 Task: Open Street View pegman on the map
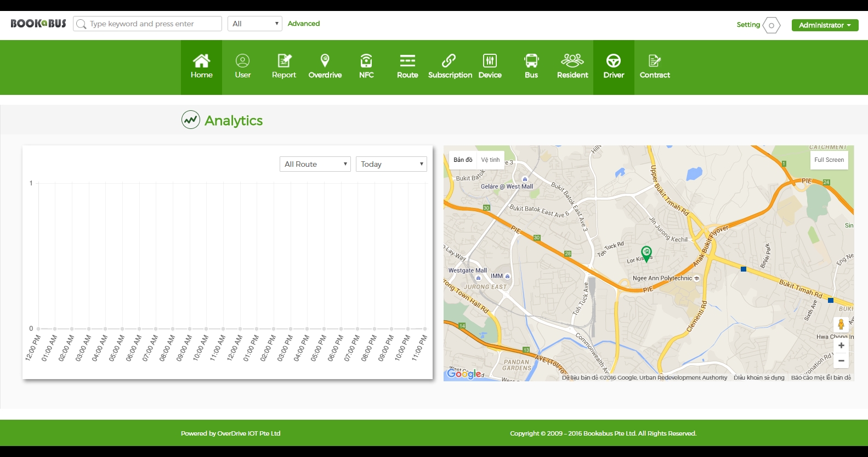coord(841,325)
